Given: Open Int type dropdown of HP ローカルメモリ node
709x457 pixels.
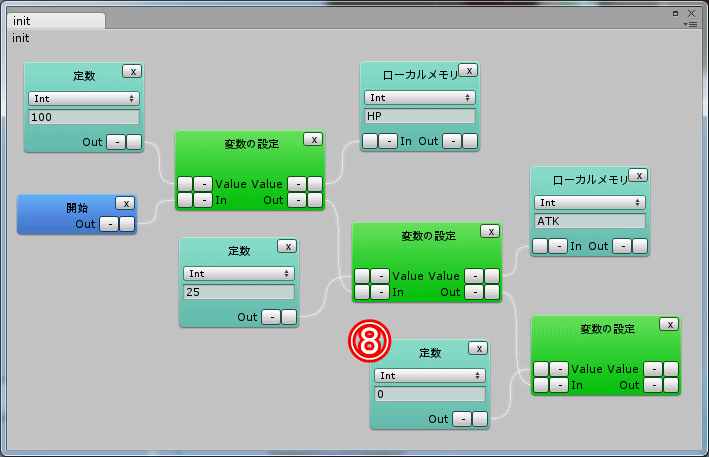Looking at the screenshot, I should pyautogui.click(x=420, y=98).
